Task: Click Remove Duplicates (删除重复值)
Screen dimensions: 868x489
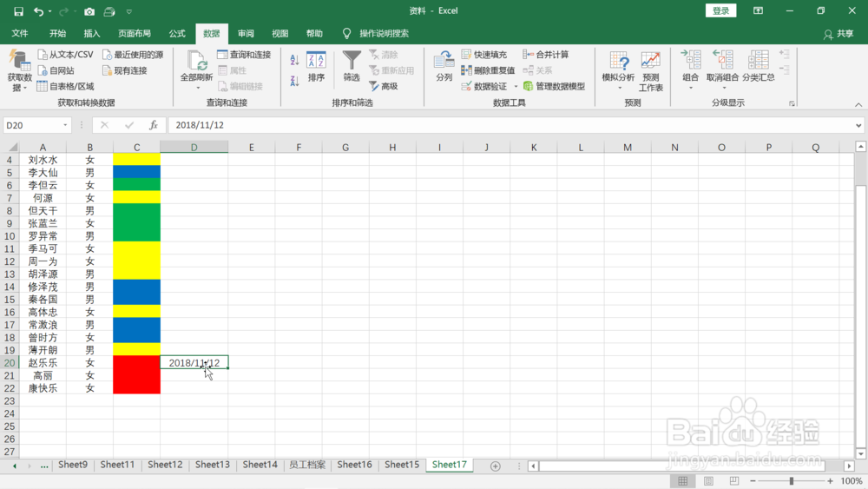Action: 488,70
